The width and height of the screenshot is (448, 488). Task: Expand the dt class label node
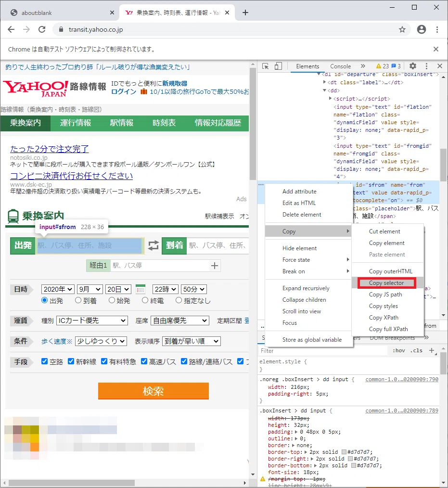(x=324, y=82)
